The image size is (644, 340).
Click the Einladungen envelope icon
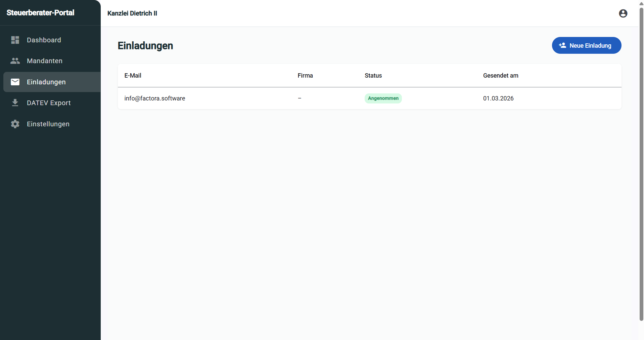[x=15, y=82]
